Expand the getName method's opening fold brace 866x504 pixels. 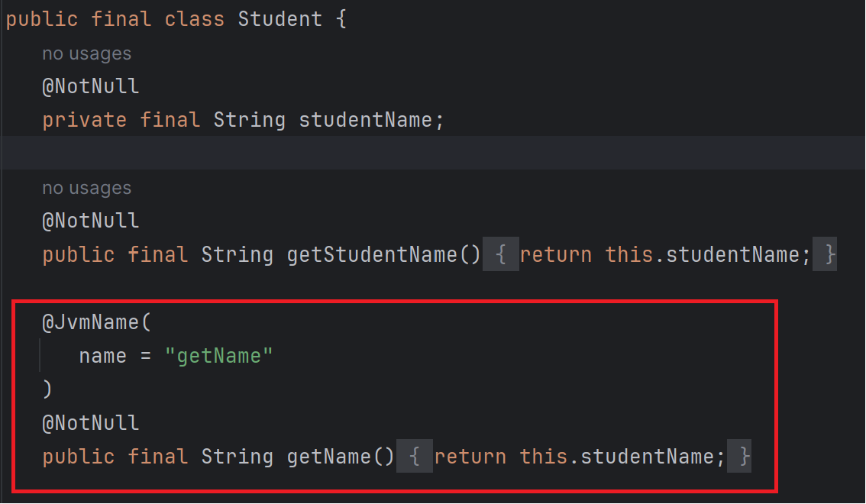coord(414,457)
